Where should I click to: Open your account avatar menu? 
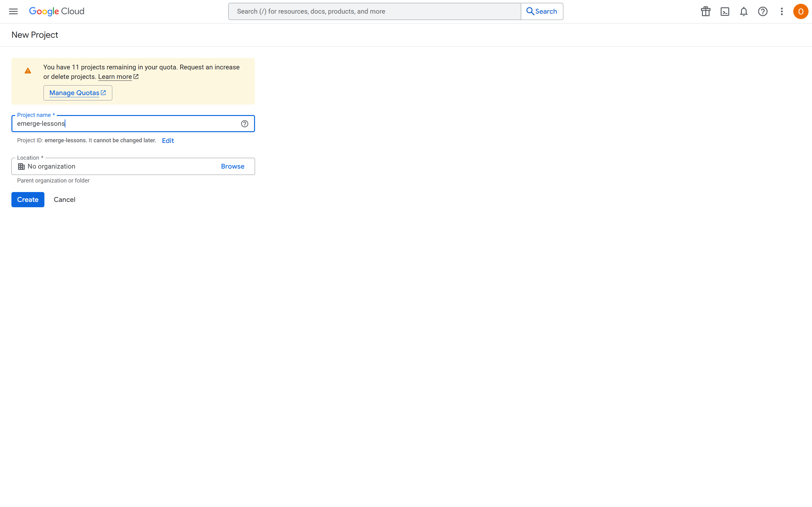click(x=801, y=11)
